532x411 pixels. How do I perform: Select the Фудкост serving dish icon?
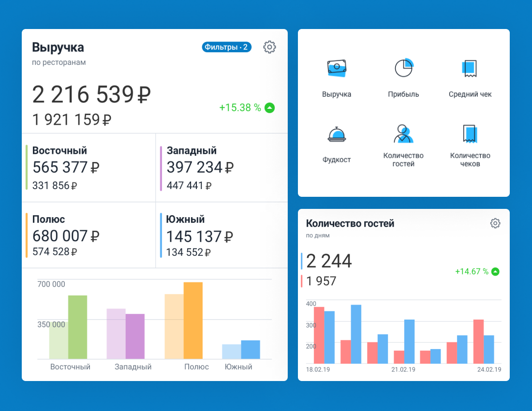click(x=337, y=134)
